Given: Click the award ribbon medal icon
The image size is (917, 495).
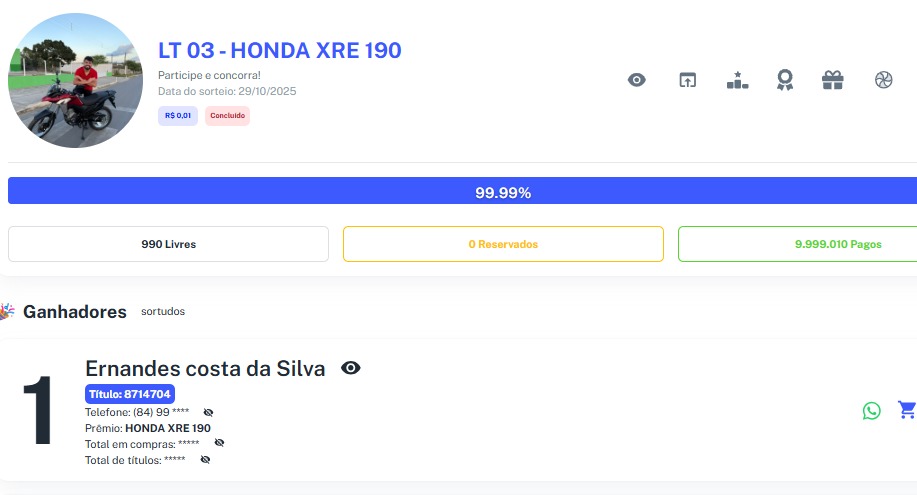Looking at the screenshot, I should point(785,80).
